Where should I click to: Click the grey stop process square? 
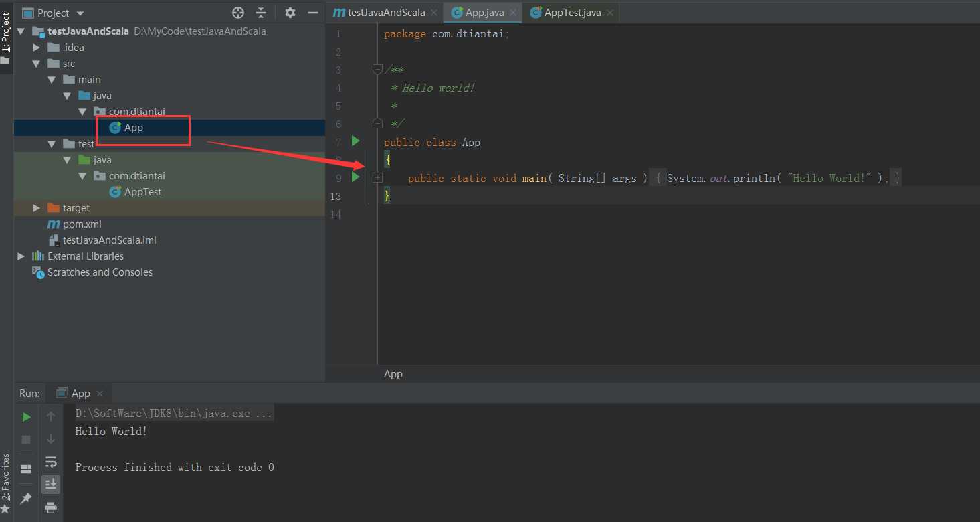pos(26,440)
